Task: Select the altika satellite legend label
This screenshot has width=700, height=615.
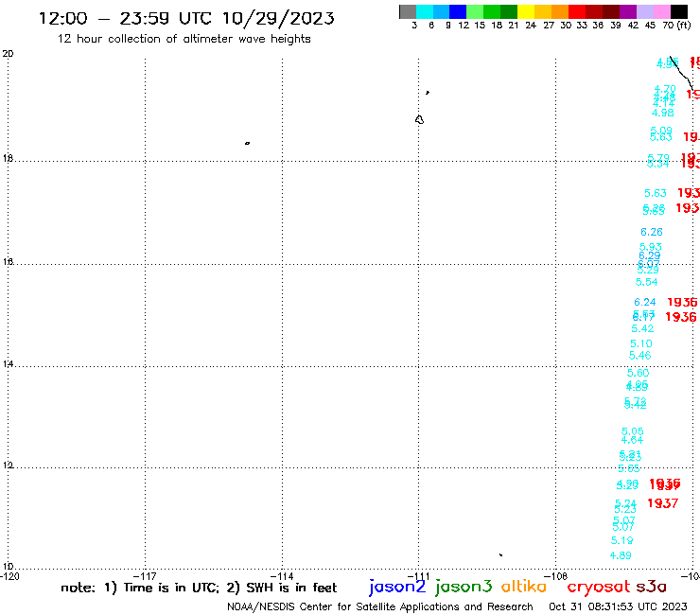Action: pyautogui.click(x=524, y=586)
